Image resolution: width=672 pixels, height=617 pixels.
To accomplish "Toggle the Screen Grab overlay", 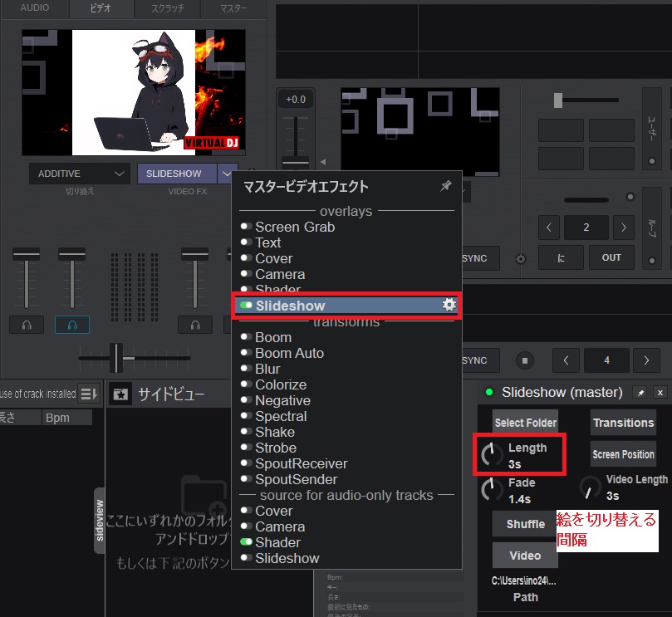I will coord(246,226).
